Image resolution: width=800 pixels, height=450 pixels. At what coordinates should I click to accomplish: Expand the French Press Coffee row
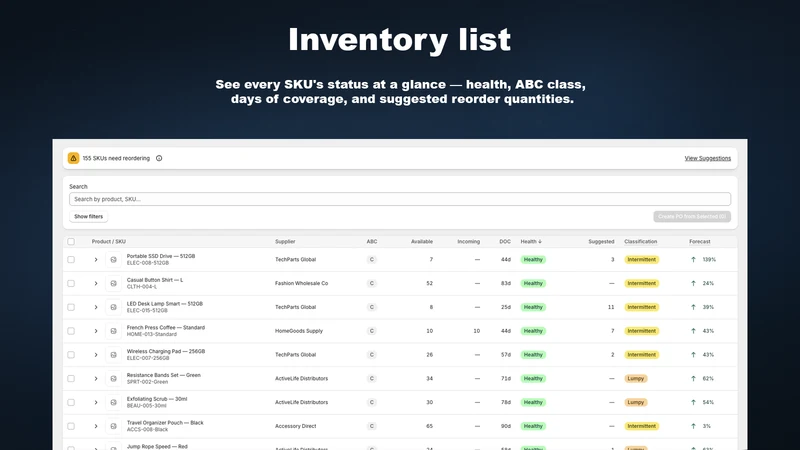(95, 331)
